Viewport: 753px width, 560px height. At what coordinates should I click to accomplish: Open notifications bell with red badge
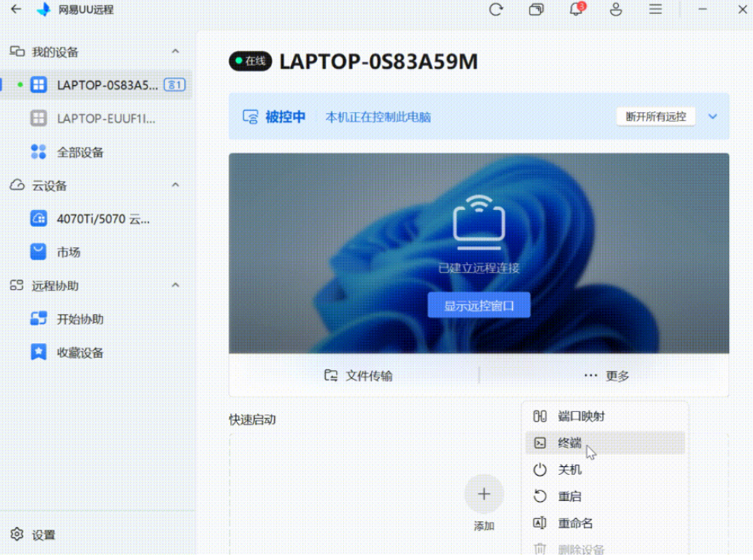tap(576, 9)
